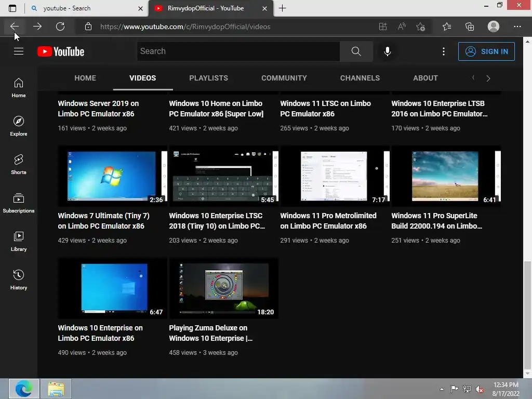Add this page to favorites
The width and height of the screenshot is (532, 399).
coord(420,26)
